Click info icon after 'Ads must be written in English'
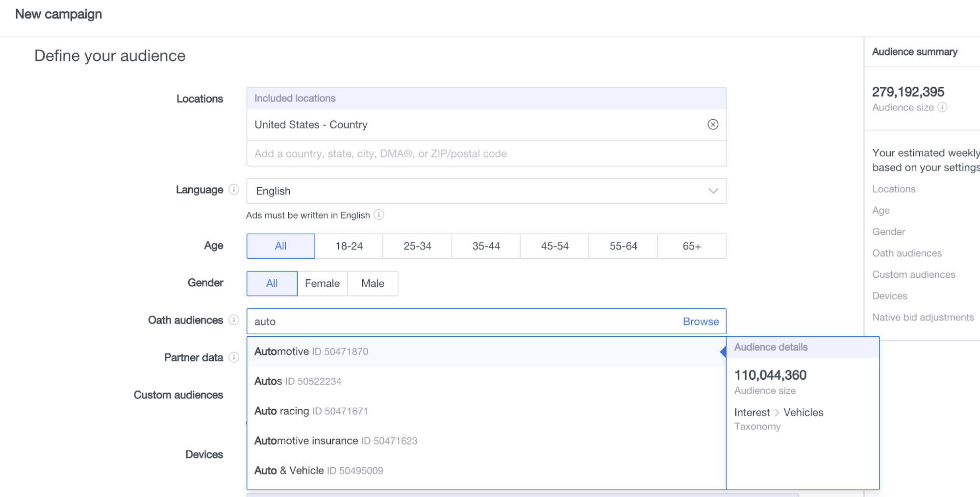The width and height of the screenshot is (980, 497). (379, 215)
